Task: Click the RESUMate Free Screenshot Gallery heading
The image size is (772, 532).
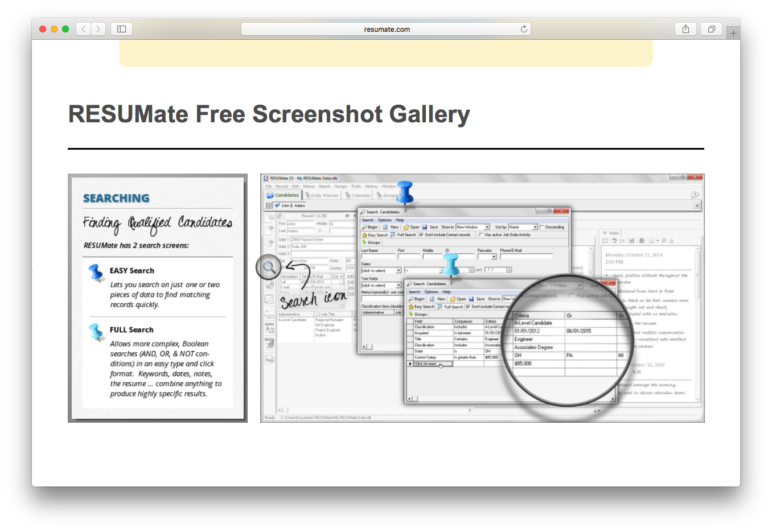Action: point(269,114)
